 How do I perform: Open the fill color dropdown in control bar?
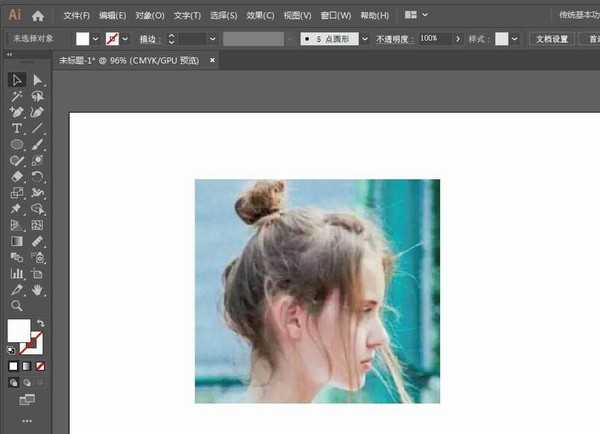(96, 38)
